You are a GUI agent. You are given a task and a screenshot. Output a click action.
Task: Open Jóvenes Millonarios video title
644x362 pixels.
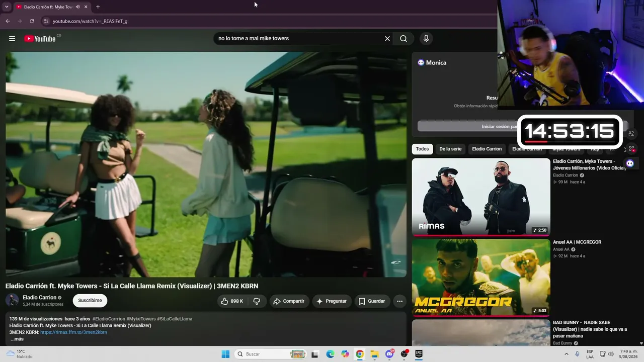[x=589, y=164]
